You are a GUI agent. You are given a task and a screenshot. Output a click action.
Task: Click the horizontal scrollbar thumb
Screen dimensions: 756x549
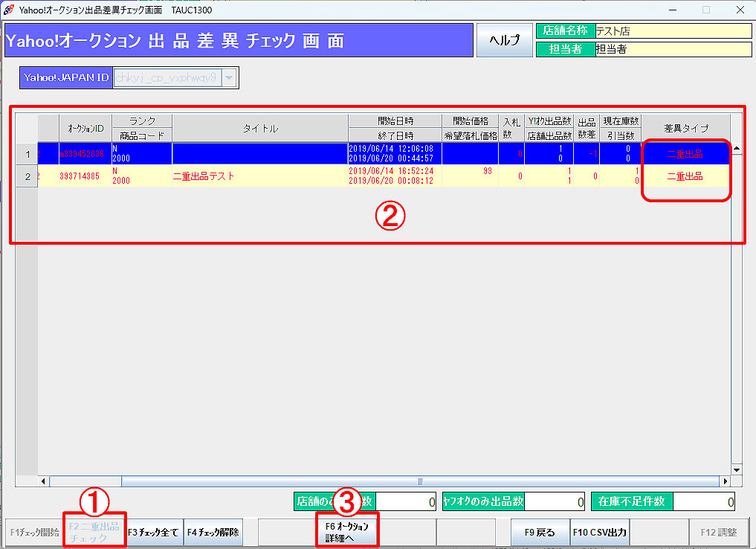[x=420, y=481]
